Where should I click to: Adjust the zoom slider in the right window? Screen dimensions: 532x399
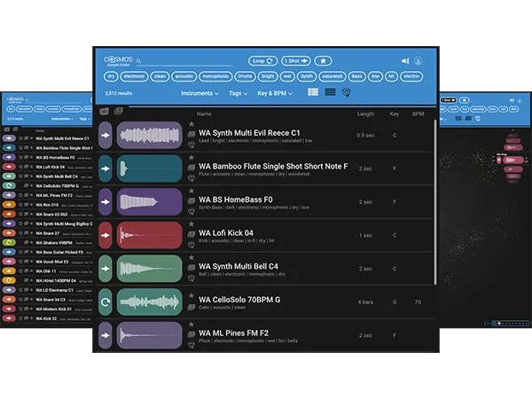pyautogui.click(x=511, y=324)
